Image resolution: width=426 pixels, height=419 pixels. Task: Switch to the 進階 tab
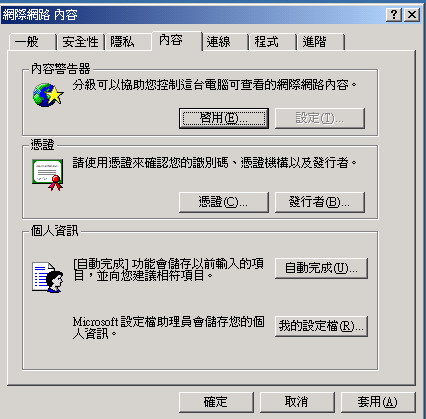pyautogui.click(x=320, y=42)
